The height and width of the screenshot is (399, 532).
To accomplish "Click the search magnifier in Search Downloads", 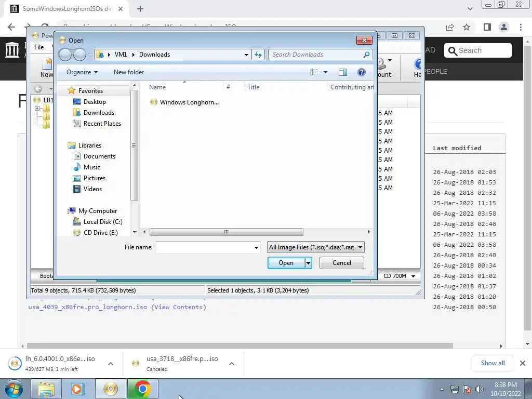I will click(x=366, y=54).
